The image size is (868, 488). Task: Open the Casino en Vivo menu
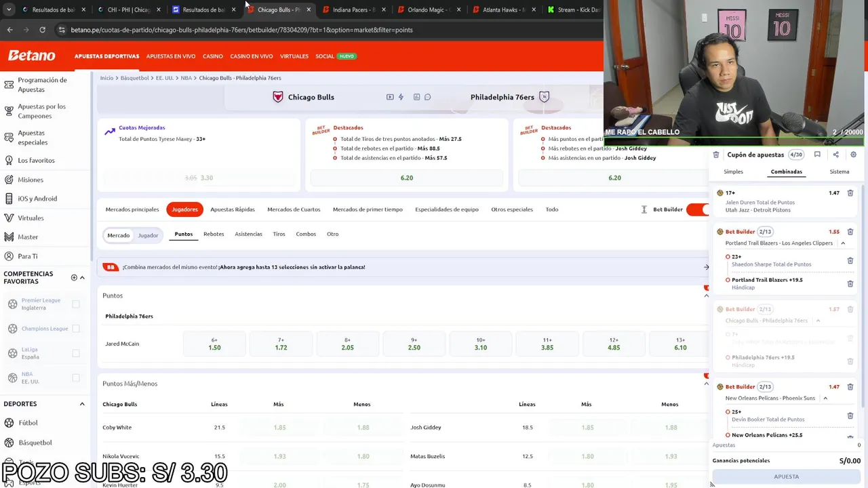pyautogui.click(x=252, y=56)
